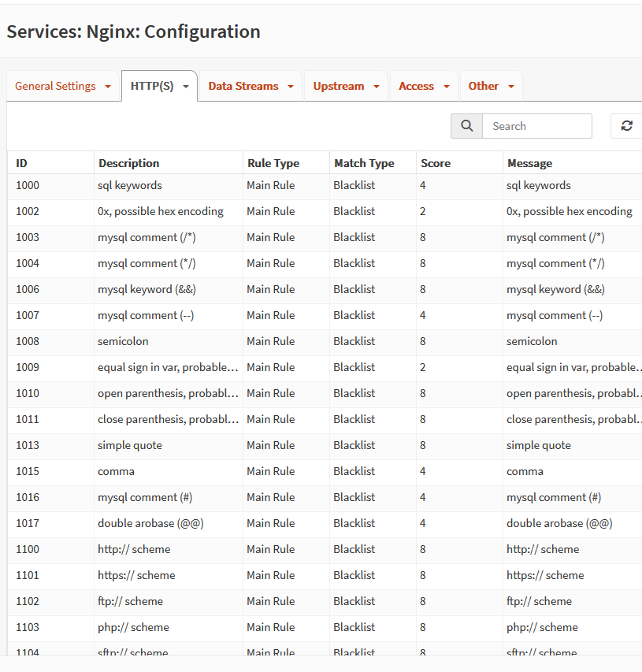Viewport: 642px width, 672px height.
Task: Switch to the Other tab
Action: coord(484,86)
